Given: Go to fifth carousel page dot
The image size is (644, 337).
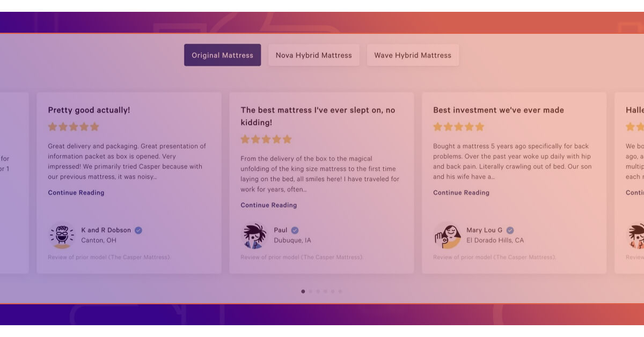Looking at the screenshot, I should 333,291.
